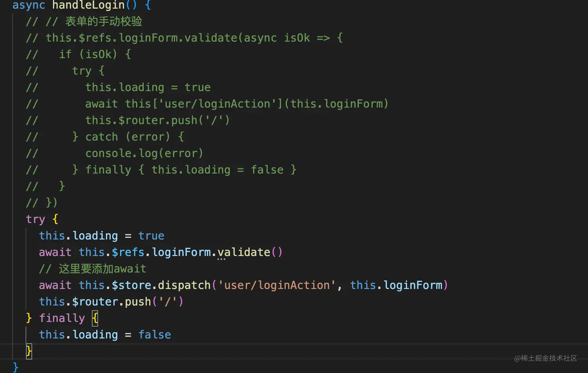Click the commented-out 'finally' keyword
This screenshot has width=588, height=373.
108,170
